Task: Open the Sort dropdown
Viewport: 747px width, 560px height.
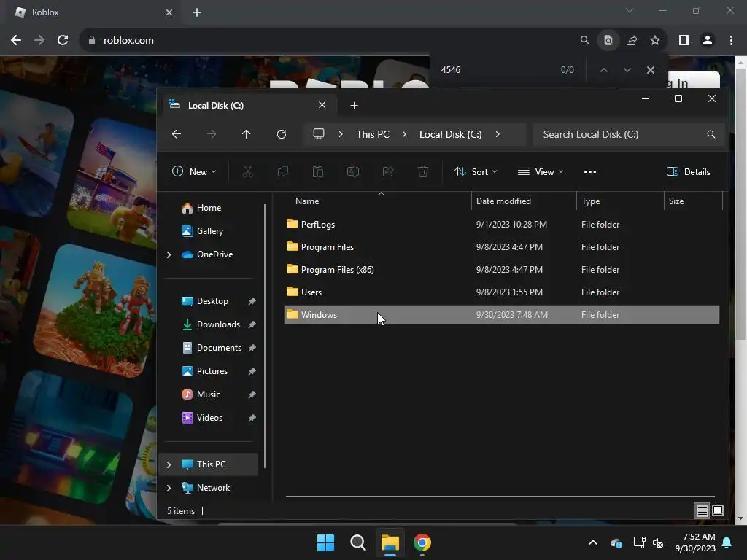Action: (x=476, y=172)
